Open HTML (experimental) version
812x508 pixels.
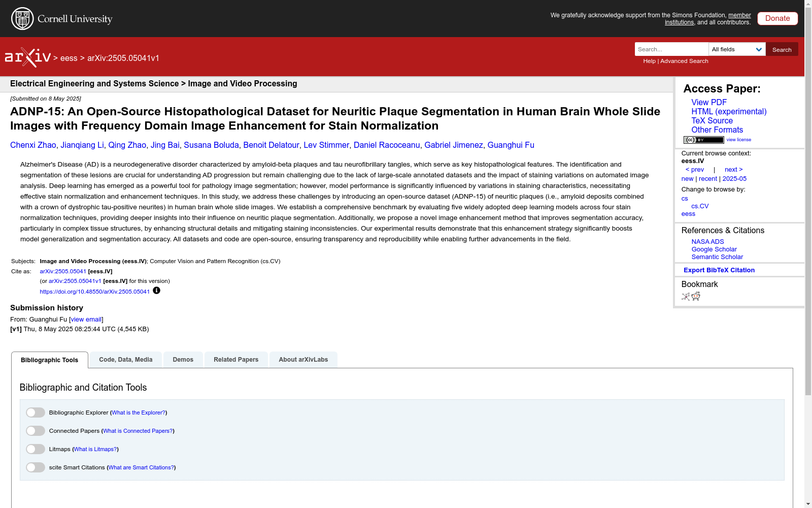729,111
